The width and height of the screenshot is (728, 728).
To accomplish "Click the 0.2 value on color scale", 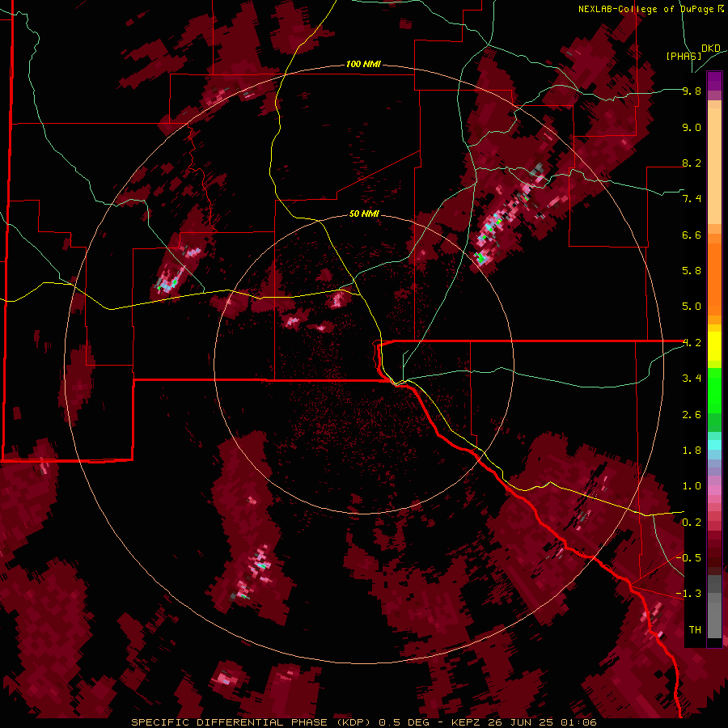I will coord(692,523).
